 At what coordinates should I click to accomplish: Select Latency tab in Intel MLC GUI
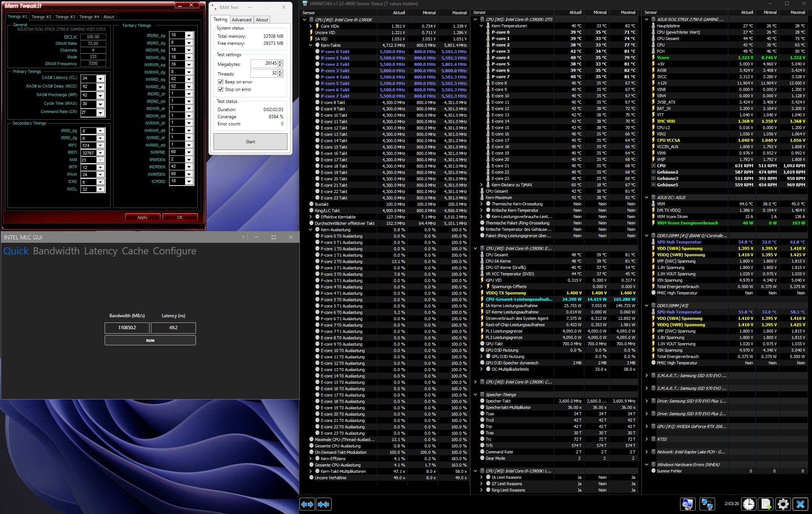point(101,251)
